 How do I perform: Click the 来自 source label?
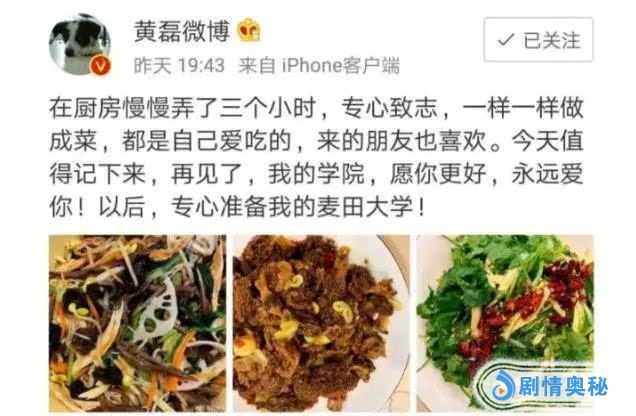(x=257, y=65)
